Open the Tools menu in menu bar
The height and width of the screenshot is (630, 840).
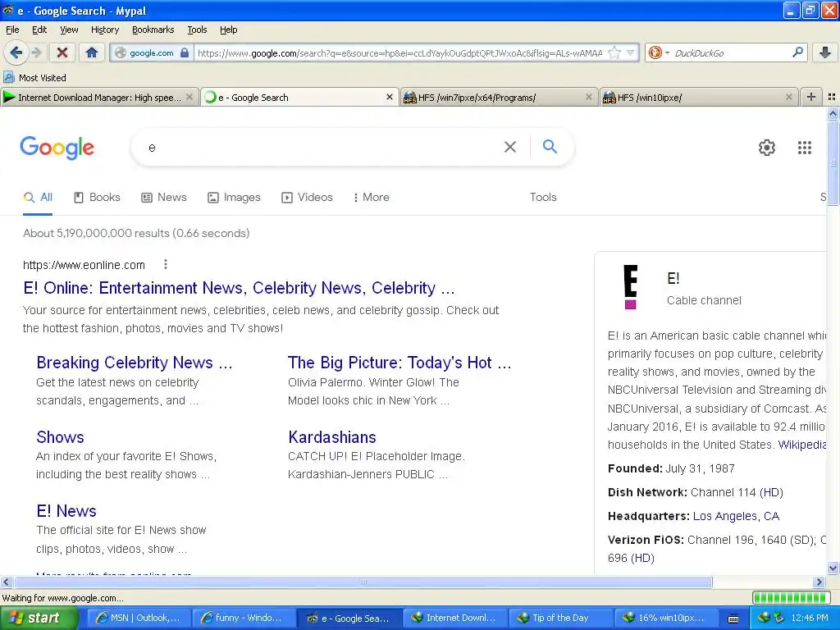tap(197, 30)
